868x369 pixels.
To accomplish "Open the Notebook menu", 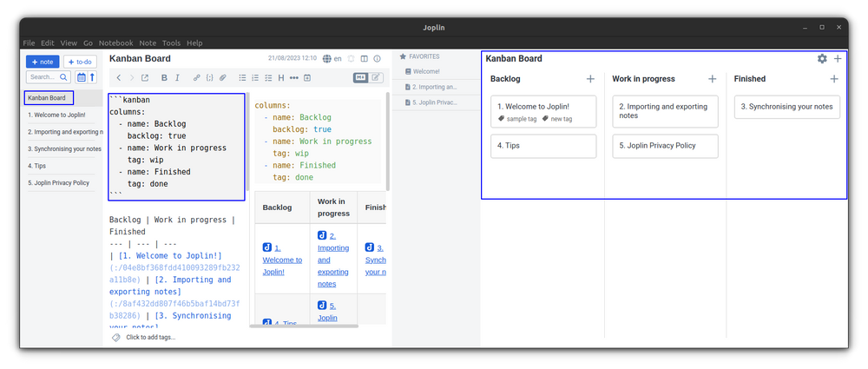I will 115,43.
